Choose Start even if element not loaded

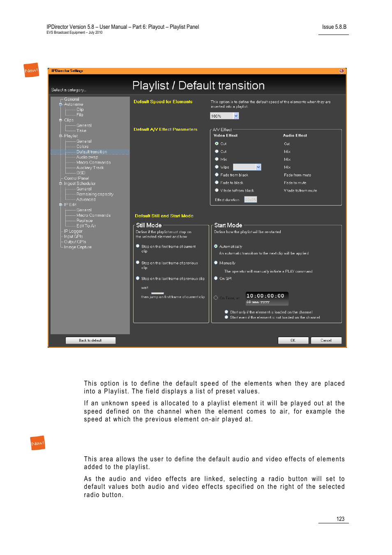click(x=226, y=317)
